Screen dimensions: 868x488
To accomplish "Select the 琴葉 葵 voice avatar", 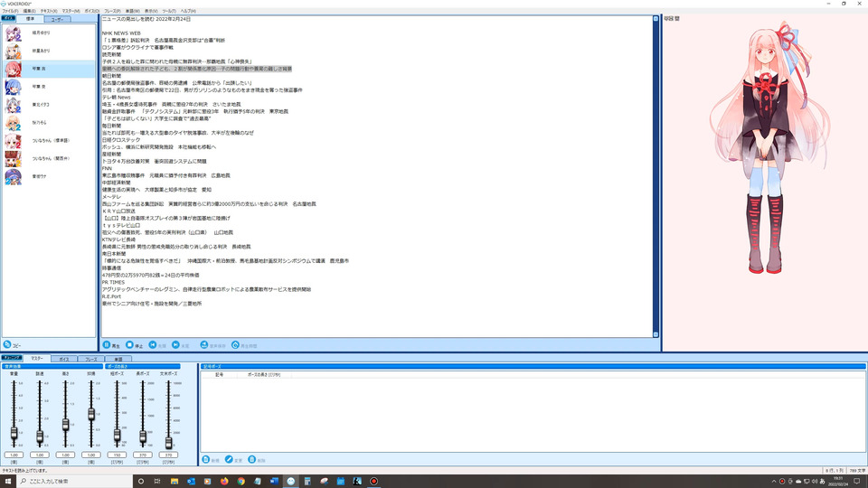I will pyautogui.click(x=13, y=87).
